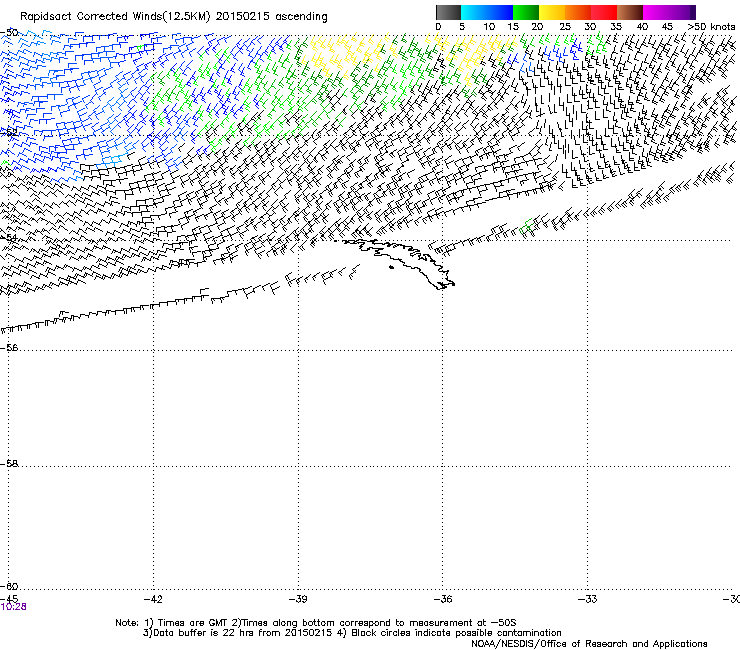The width and height of the screenshot is (740, 650).
Task: Click the 'Rapidscat Corrected Winds(12.5KM)' title
Action: [115, 17]
